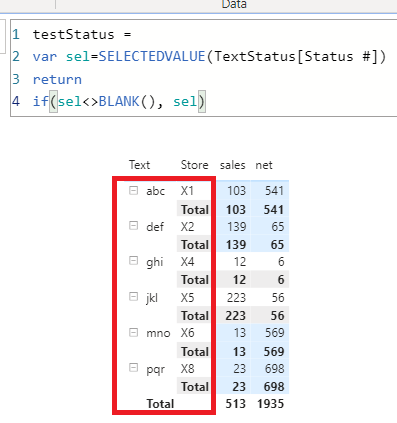The width and height of the screenshot is (397, 423).
Task: Click the sales column header
Action: coord(232,165)
